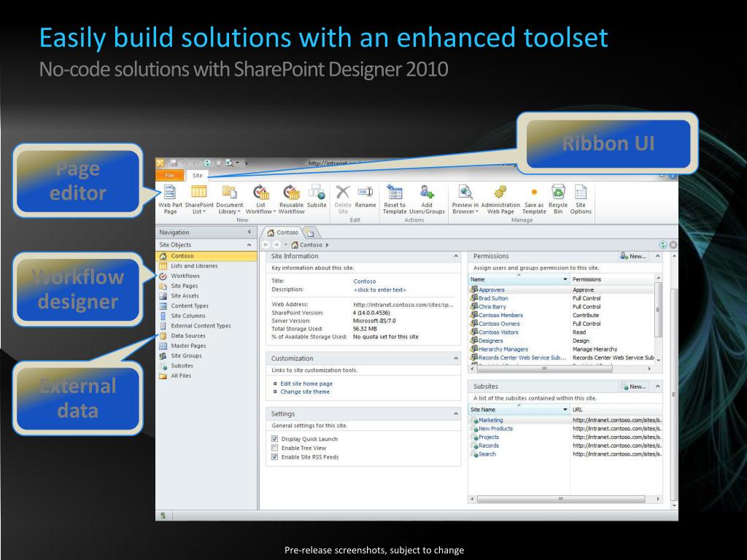The image size is (747, 560).
Task: Enable Tree View checkbox
Action: coord(274,448)
